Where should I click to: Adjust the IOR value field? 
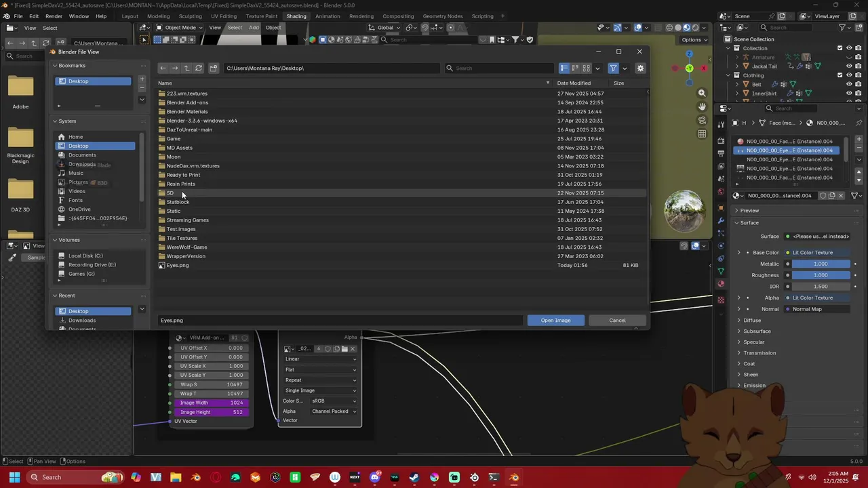[821, 286]
